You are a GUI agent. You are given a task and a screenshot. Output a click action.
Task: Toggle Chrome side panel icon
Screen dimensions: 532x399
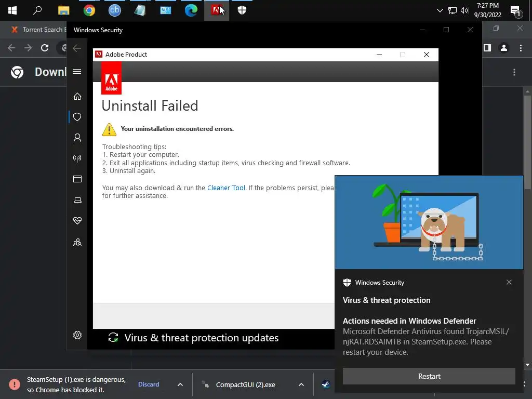click(487, 48)
